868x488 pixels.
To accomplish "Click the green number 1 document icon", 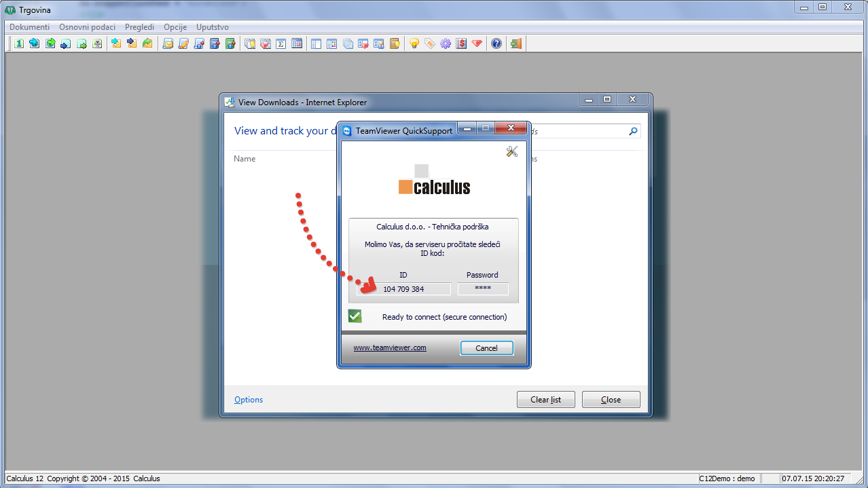I will point(19,44).
